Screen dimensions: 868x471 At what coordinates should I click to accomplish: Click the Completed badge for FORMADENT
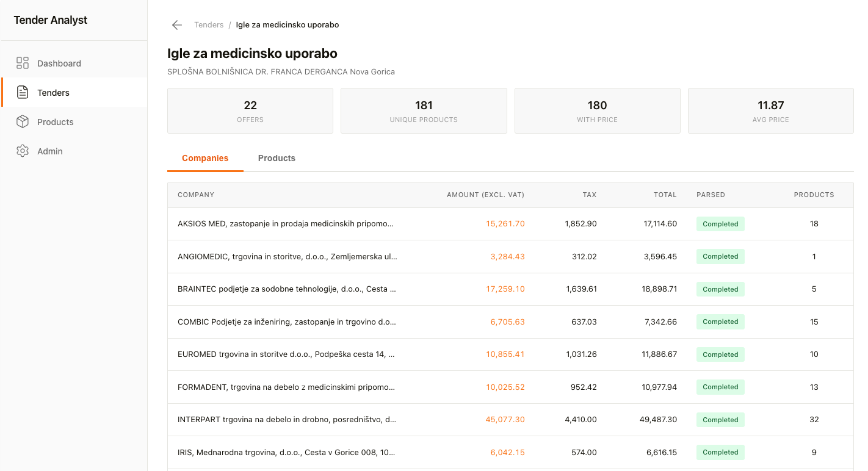tap(720, 387)
